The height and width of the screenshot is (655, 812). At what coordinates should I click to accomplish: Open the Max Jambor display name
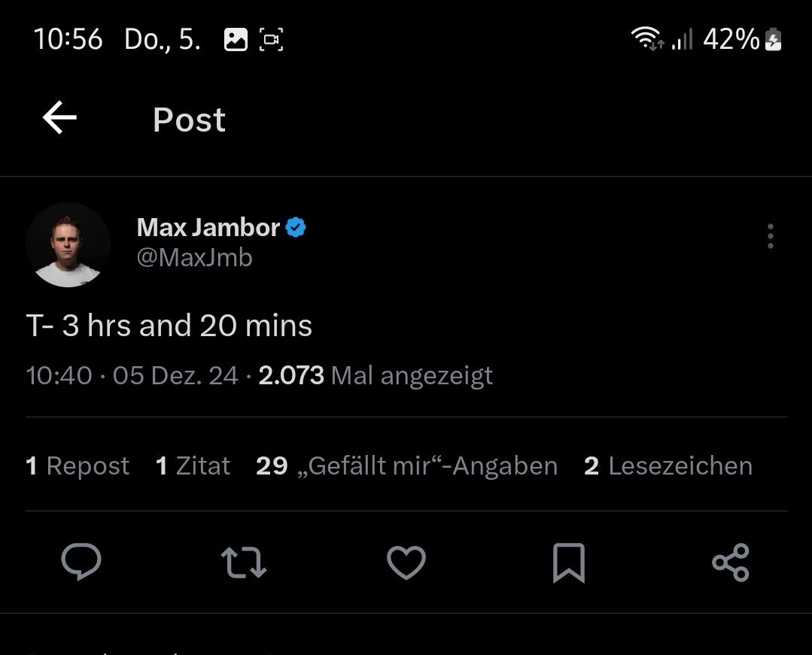pyautogui.click(x=208, y=227)
